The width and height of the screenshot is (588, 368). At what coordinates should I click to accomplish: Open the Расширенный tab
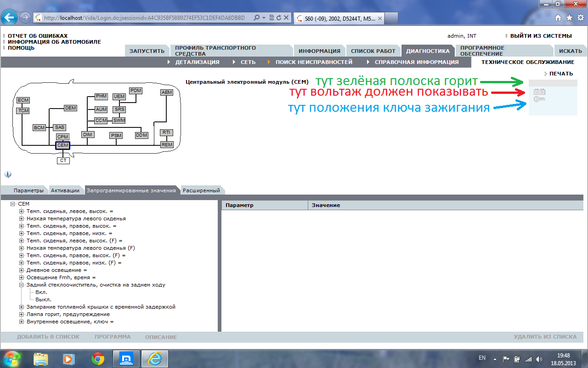(201, 190)
